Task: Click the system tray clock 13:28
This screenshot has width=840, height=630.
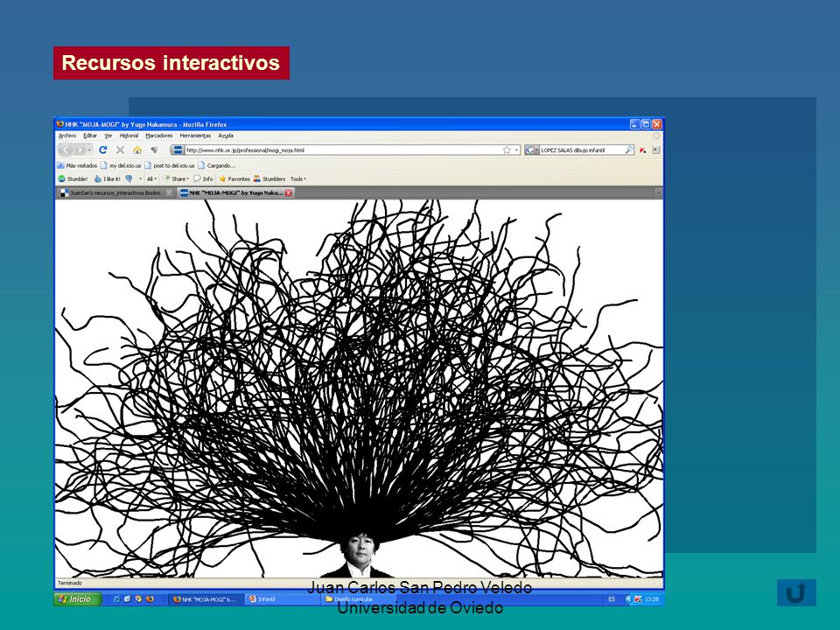Action: tap(651, 599)
